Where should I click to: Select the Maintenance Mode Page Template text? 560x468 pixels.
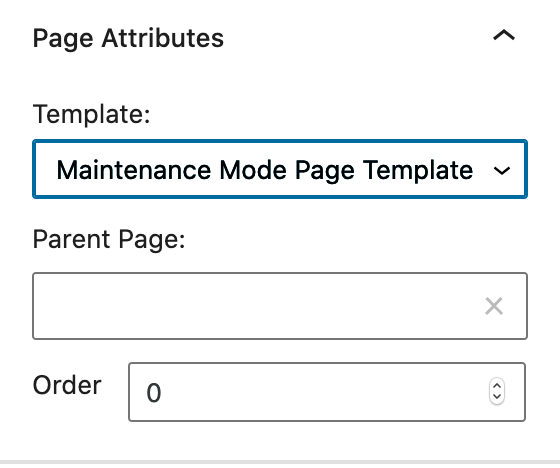[265, 170]
